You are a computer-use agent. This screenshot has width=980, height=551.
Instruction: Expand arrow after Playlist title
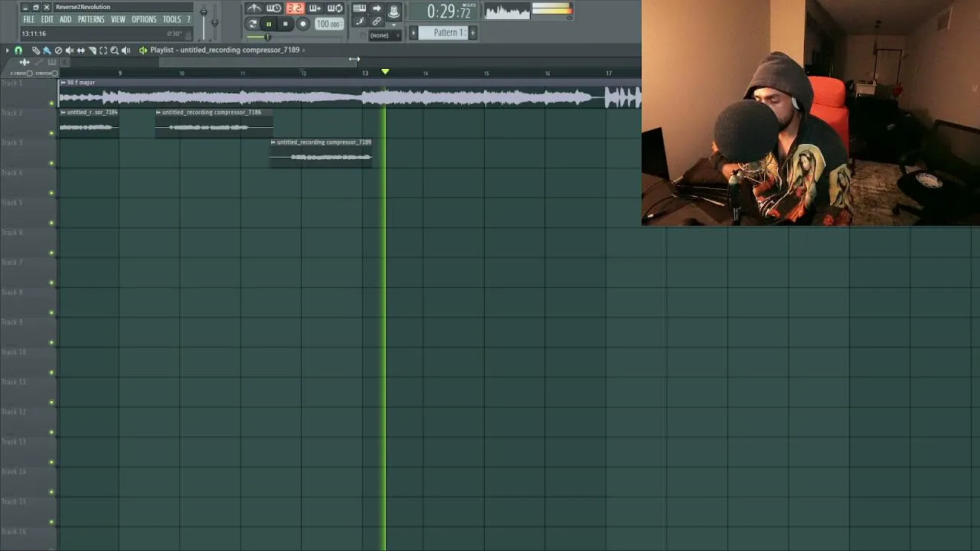(303, 51)
